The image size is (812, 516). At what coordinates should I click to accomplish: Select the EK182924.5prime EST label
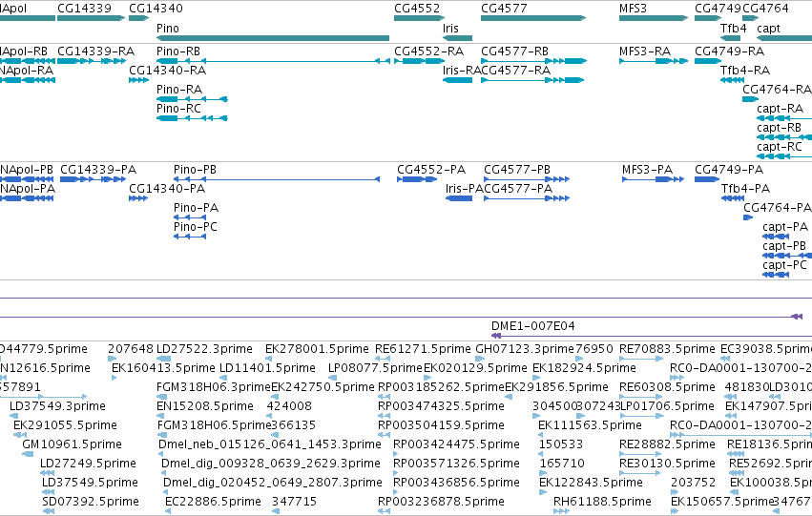(584, 368)
